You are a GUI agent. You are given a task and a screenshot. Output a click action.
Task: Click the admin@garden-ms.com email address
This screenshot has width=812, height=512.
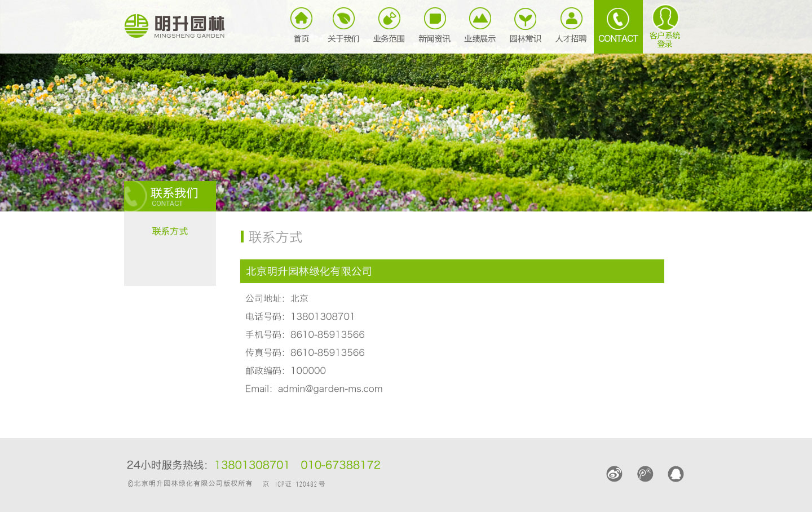(330, 389)
